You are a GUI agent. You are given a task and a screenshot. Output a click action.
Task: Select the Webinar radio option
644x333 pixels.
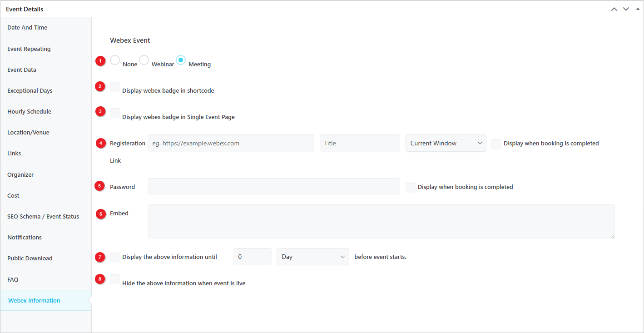pos(144,60)
